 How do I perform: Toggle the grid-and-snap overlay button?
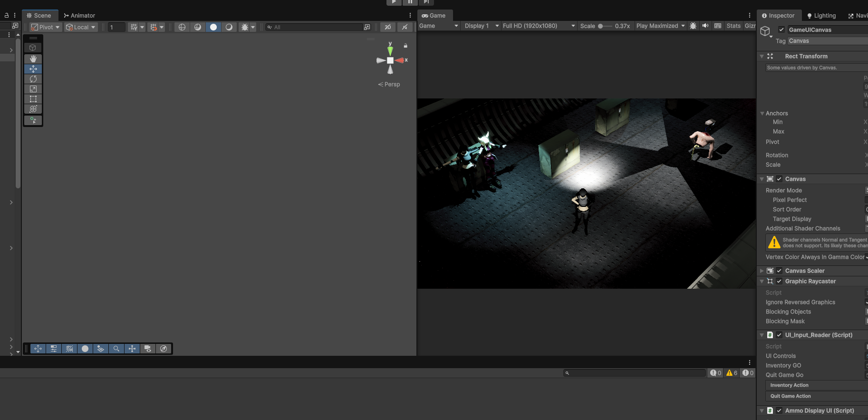pyautogui.click(x=69, y=349)
